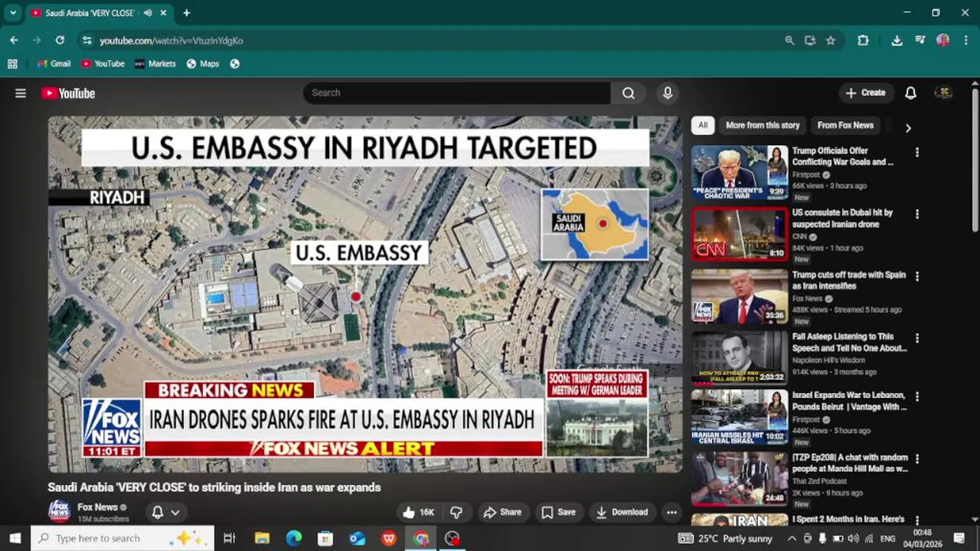Open options for Trump Officials video

(x=916, y=152)
